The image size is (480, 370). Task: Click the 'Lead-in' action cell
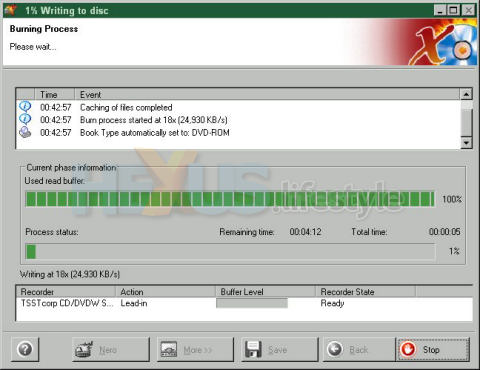tap(134, 303)
